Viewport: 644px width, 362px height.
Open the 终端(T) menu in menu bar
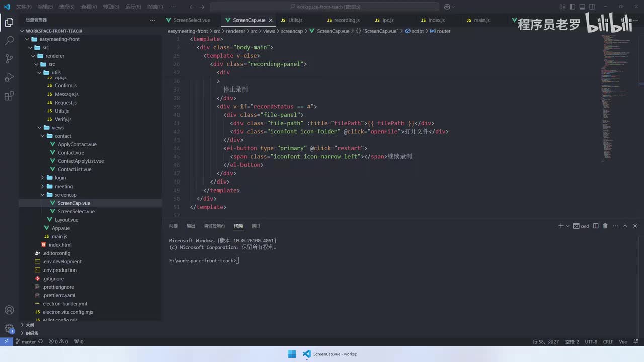click(155, 7)
